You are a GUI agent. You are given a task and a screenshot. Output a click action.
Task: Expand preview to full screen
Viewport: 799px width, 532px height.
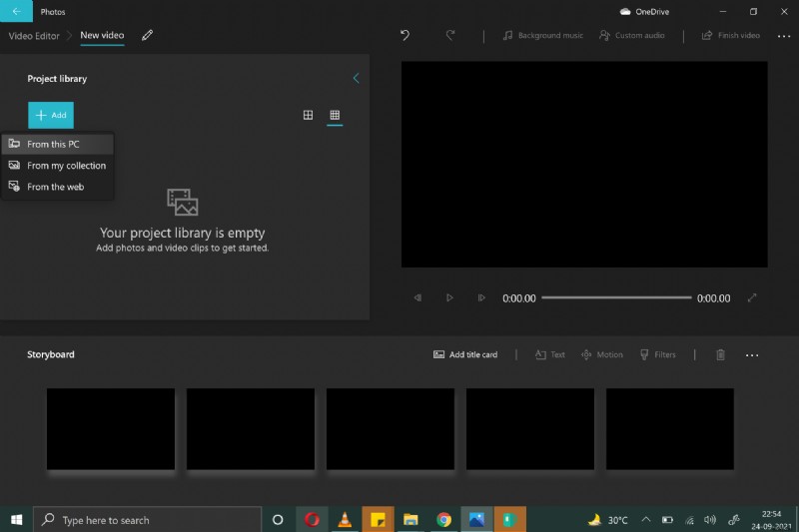pyautogui.click(x=752, y=297)
